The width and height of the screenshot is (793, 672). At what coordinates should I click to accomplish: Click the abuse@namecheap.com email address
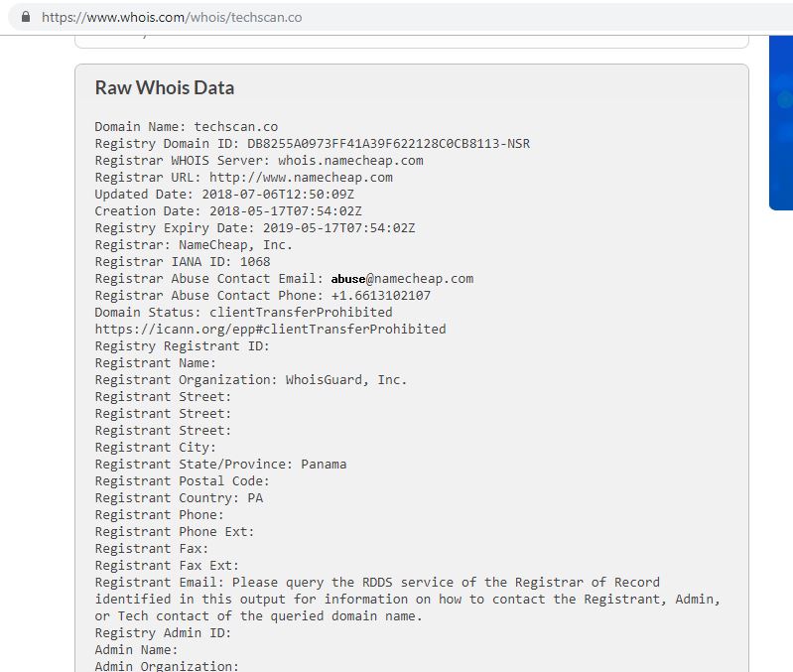click(402, 279)
